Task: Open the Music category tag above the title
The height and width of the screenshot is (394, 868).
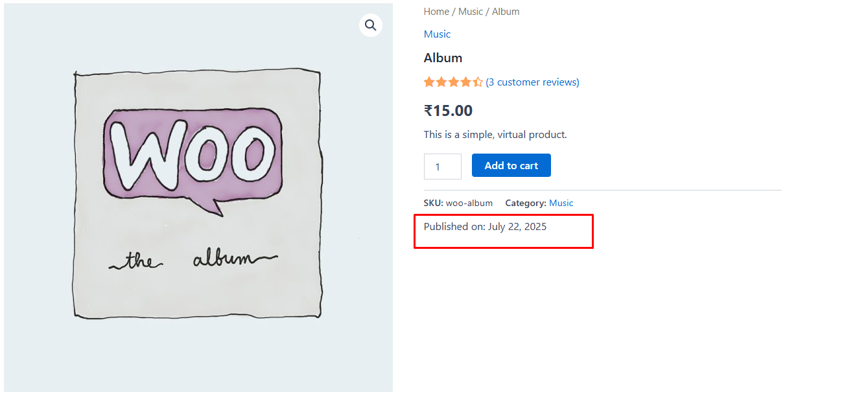Action: tap(436, 34)
